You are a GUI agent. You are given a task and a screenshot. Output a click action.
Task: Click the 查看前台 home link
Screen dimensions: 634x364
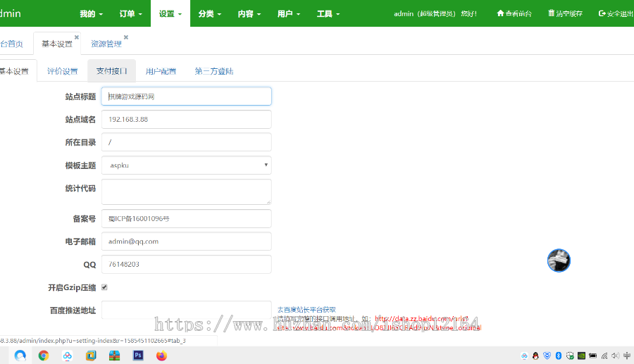coord(514,14)
